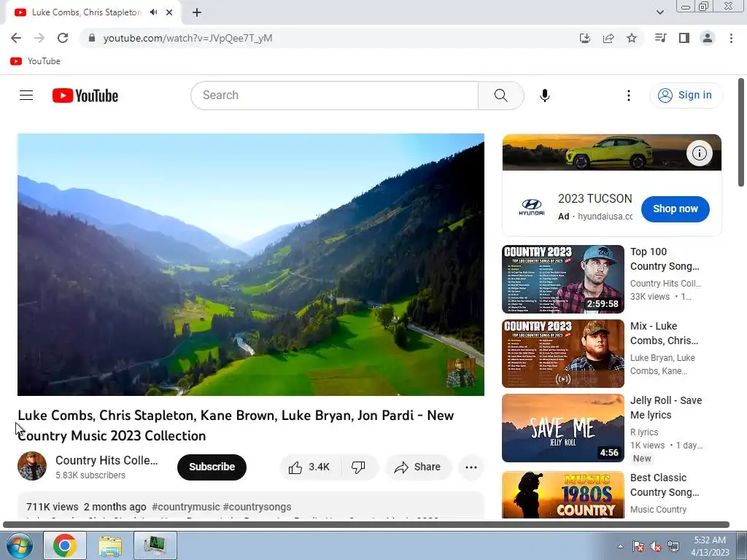747x560 pixels.
Task: Click the search magnifier button
Action: pos(500,96)
